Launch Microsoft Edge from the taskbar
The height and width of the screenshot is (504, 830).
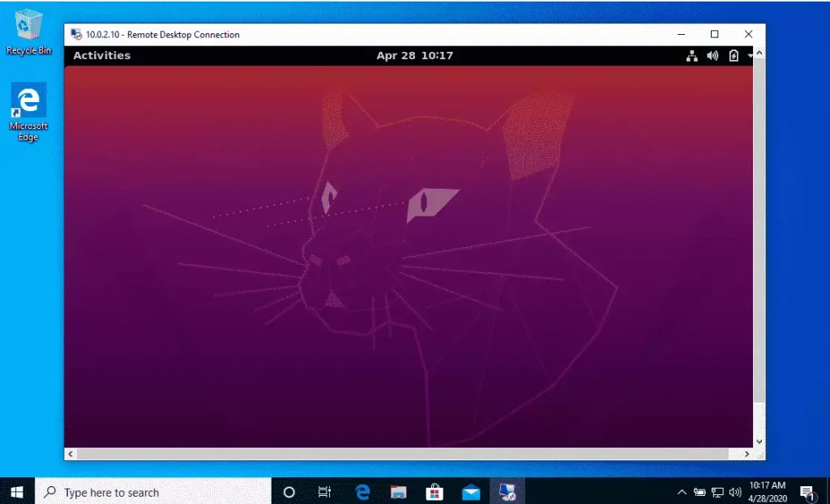(362, 493)
